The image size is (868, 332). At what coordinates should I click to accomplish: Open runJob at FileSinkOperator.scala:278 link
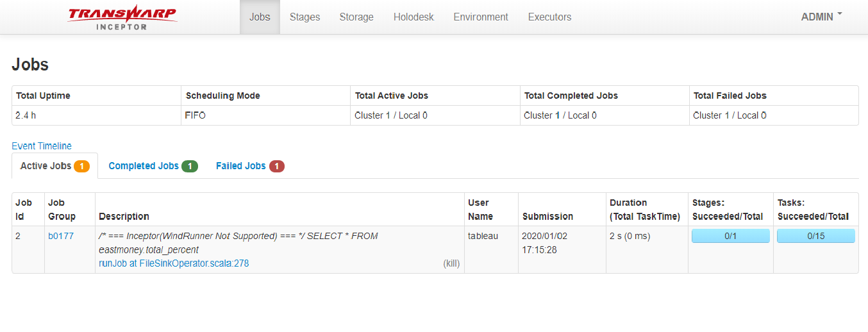click(x=174, y=263)
